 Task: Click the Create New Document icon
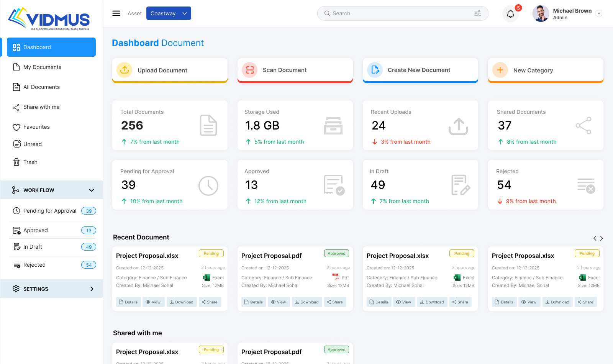(x=375, y=70)
